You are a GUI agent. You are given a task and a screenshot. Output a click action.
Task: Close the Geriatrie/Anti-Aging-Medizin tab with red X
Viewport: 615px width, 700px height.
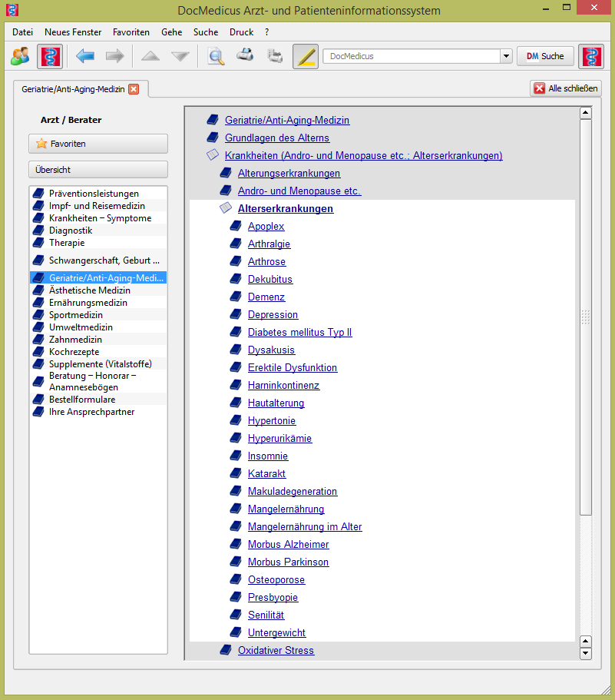tap(134, 89)
